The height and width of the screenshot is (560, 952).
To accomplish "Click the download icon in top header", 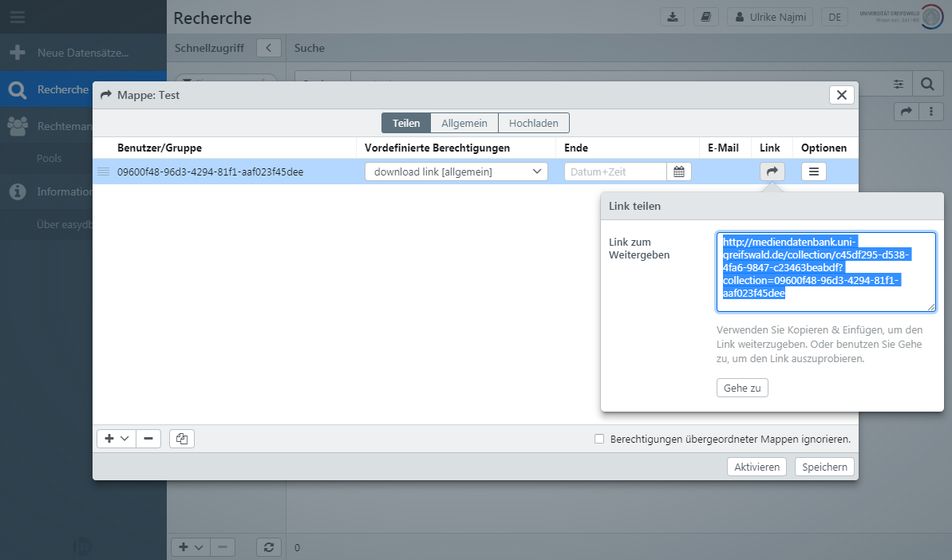I will (673, 17).
